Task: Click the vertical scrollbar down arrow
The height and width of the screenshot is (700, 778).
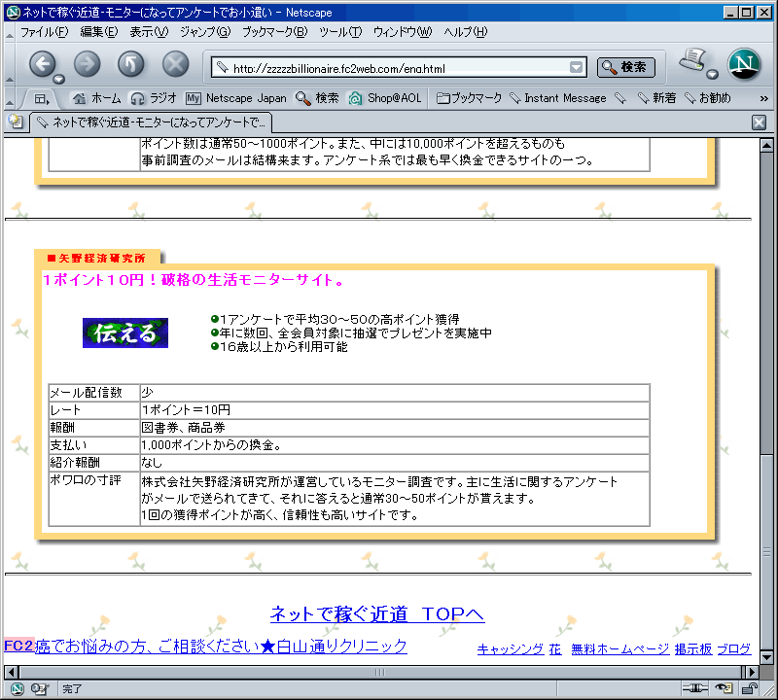Action: [766, 658]
